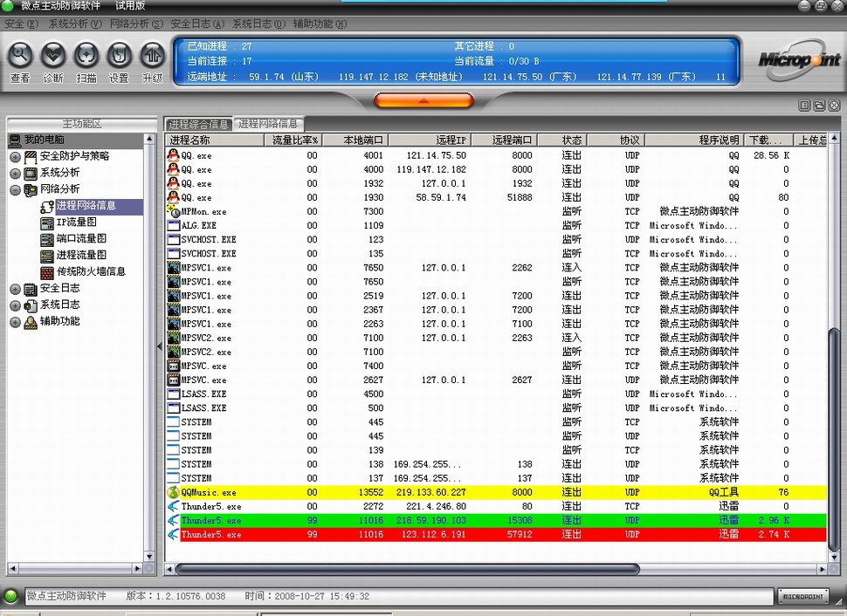Image resolution: width=847 pixels, height=616 pixels.
Task: Click the SYSTEM row with local port 139
Action: (x=496, y=450)
